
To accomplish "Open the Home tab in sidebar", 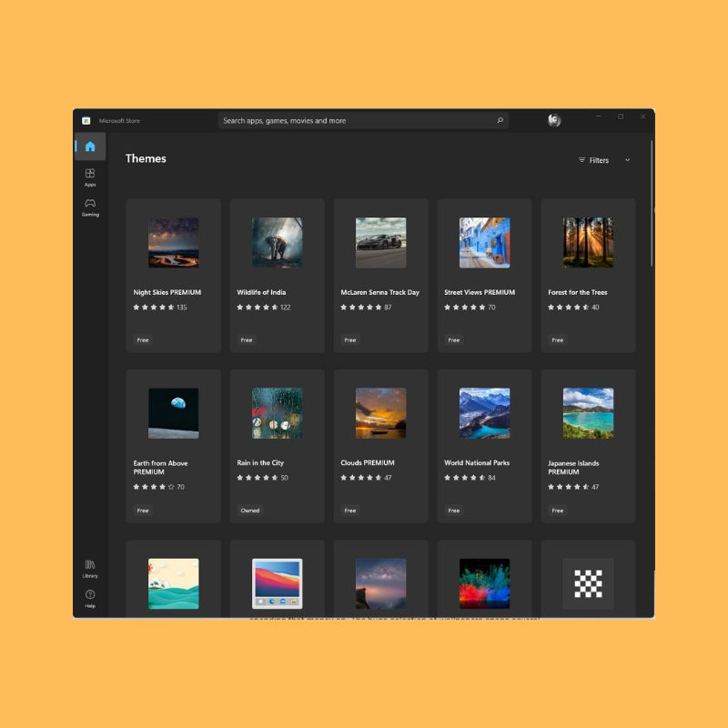I will click(x=90, y=147).
